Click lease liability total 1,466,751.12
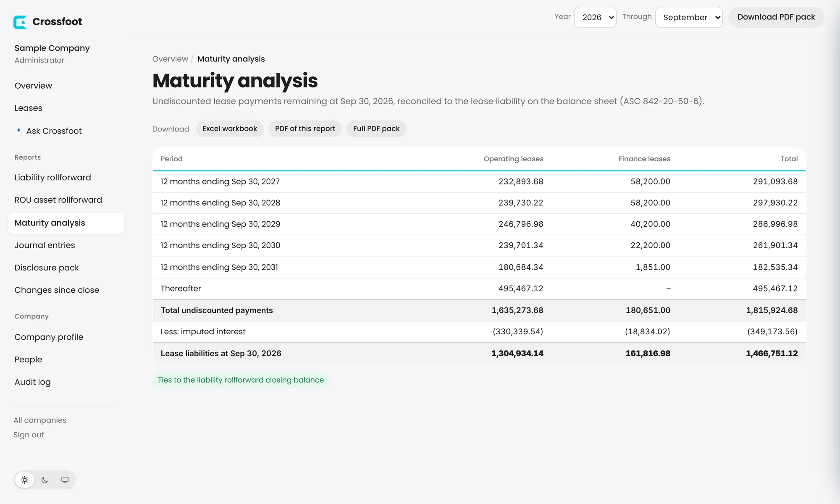Image resolution: width=840 pixels, height=504 pixels. tap(772, 354)
